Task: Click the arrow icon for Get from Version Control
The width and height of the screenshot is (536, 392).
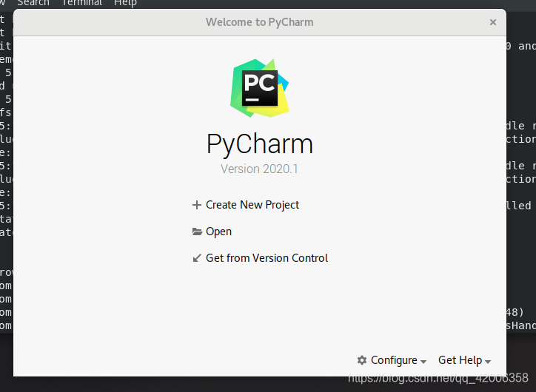Action: pos(196,258)
